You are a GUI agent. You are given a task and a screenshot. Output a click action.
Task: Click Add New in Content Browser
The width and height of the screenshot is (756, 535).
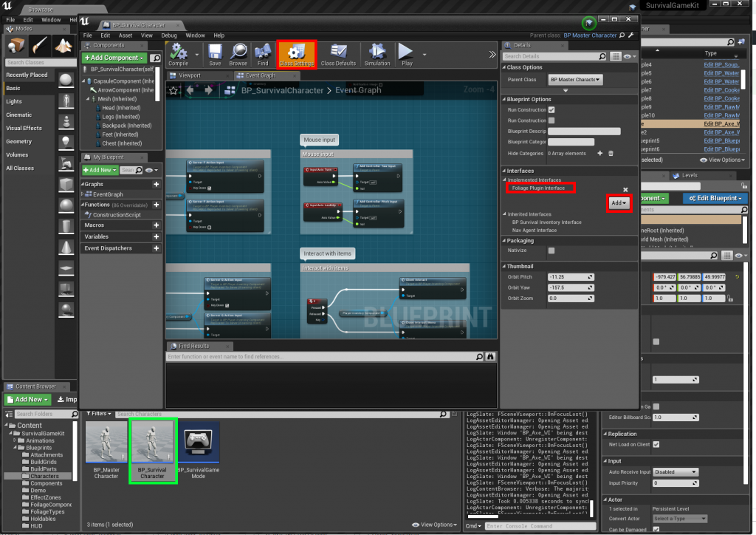click(28, 400)
